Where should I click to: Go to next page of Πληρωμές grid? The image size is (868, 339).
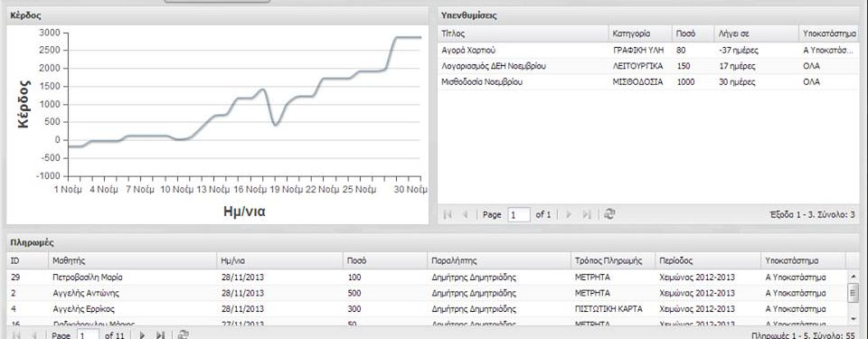tap(142, 335)
